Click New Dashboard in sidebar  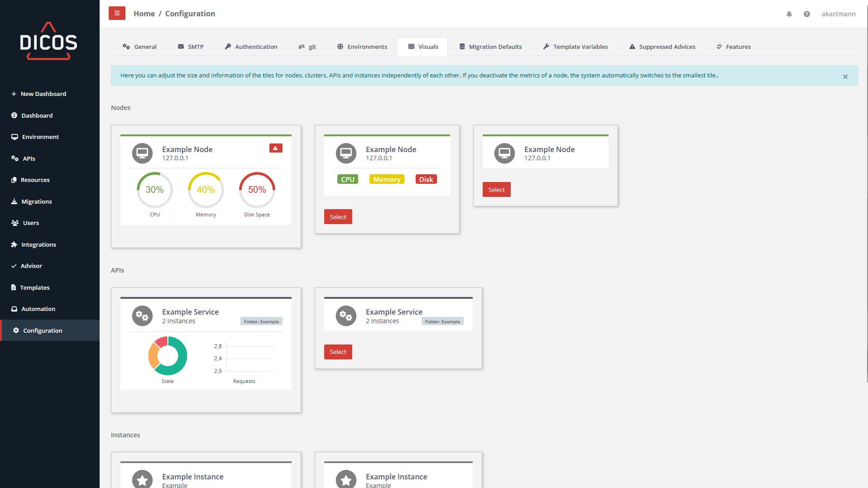click(43, 94)
